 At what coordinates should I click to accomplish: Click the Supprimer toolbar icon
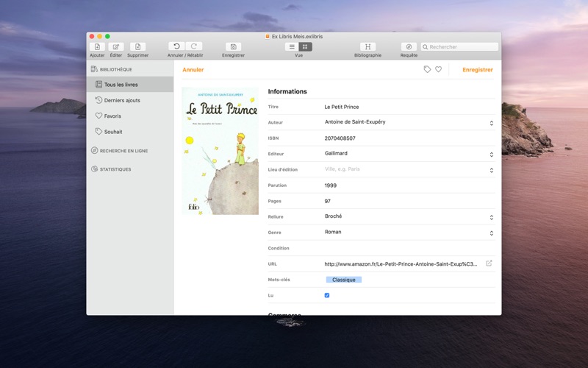pyautogui.click(x=137, y=46)
